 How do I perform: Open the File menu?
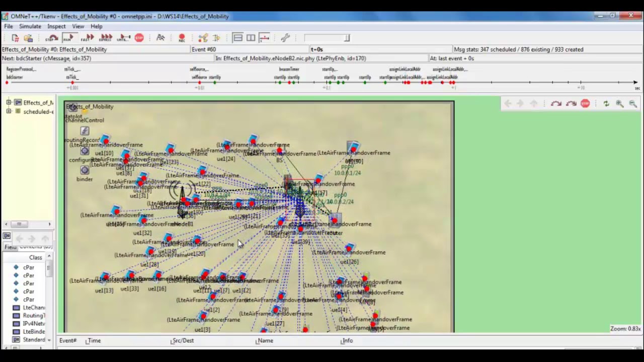click(9, 26)
